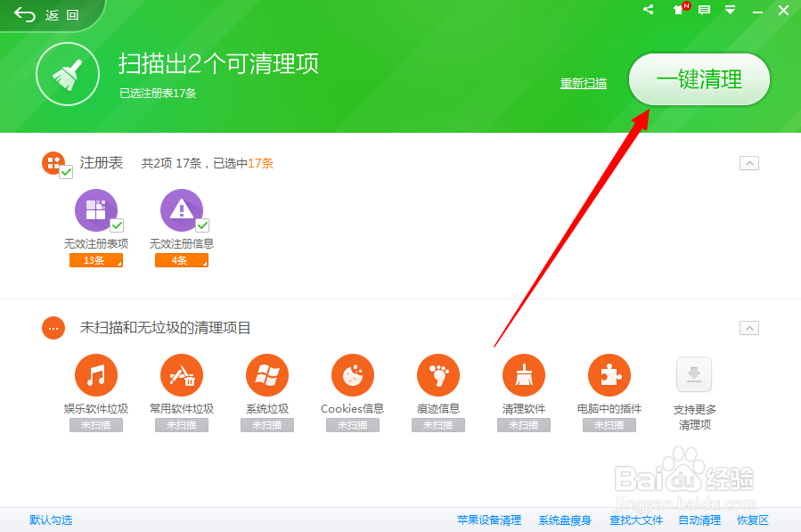
Task: Collapse the 未扫描和无垃圾的清理项目 section
Action: click(x=749, y=328)
